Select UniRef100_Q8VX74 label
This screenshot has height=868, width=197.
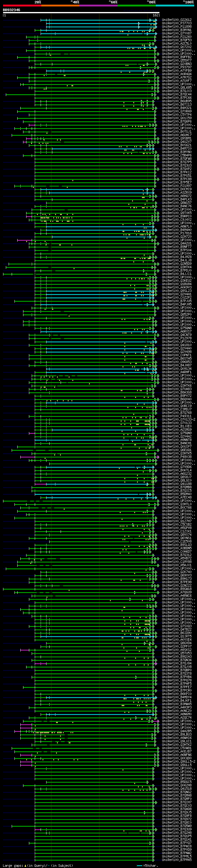[x=177, y=535]
